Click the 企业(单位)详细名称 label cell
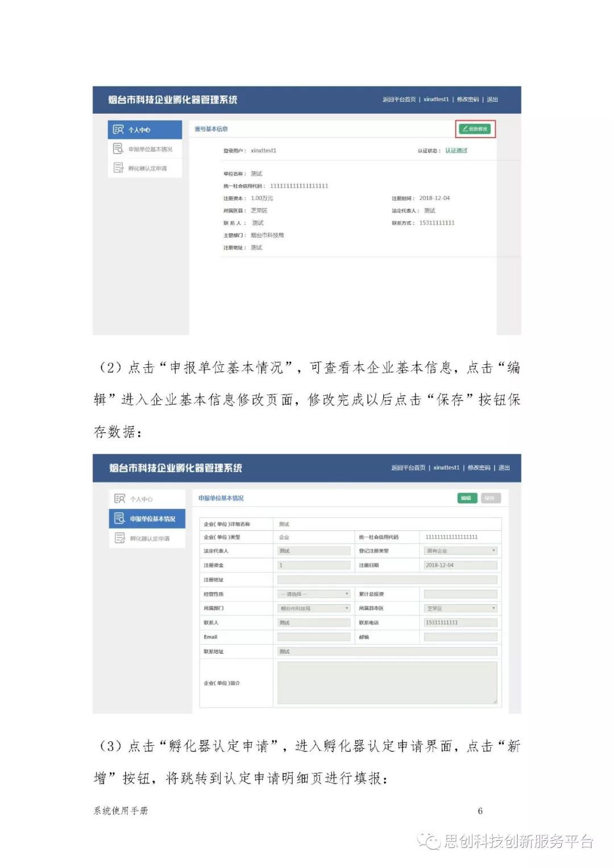 tap(236, 524)
